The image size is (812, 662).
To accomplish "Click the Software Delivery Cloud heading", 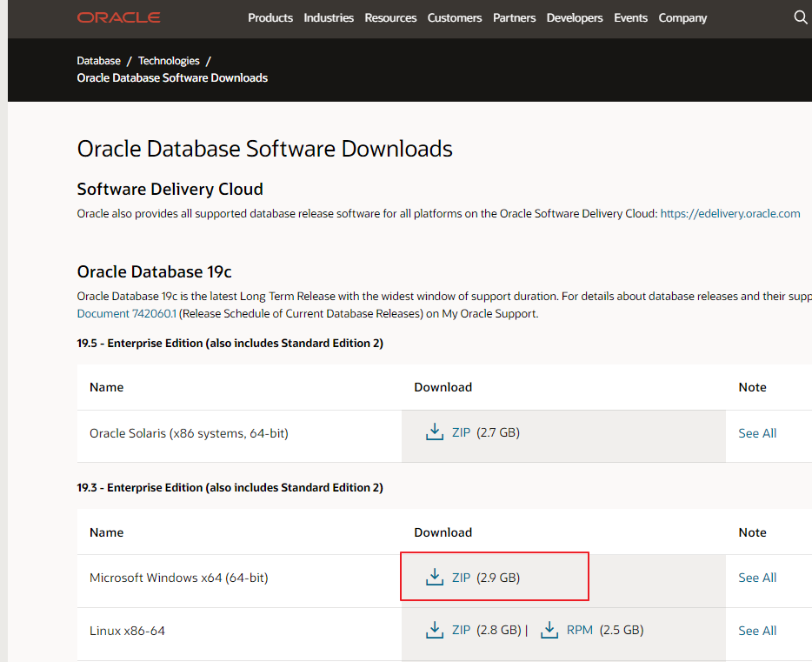I will 170,189.
